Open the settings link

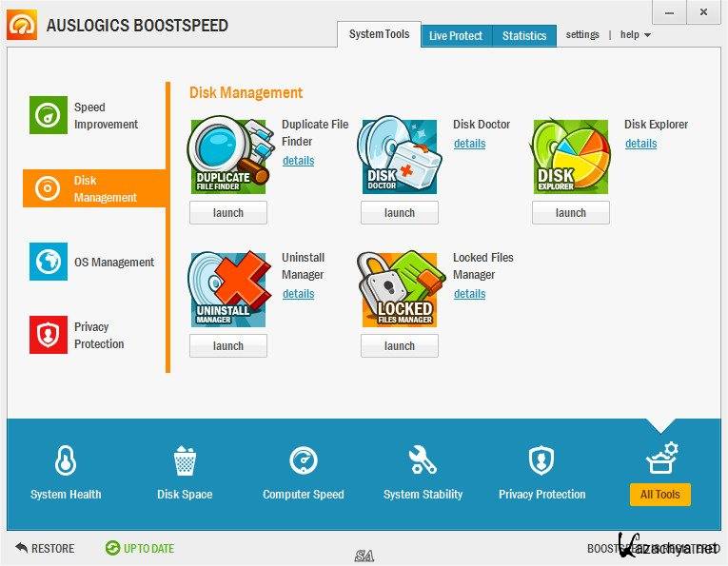[x=582, y=35]
